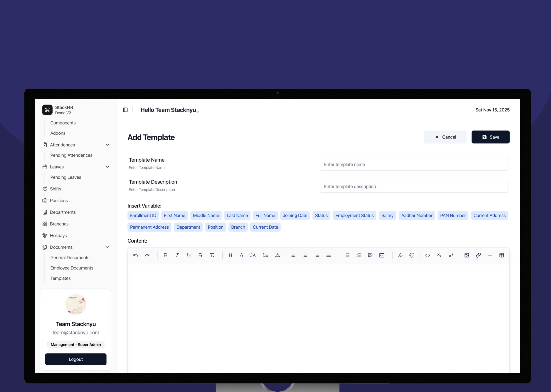Insert the Full Name variable
551x392 pixels.
[265, 215]
